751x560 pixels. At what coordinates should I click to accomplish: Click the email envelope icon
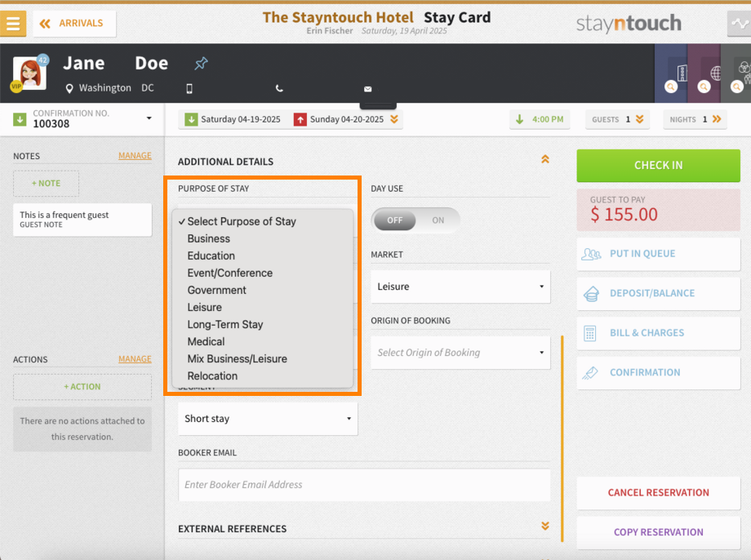click(x=368, y=89)
